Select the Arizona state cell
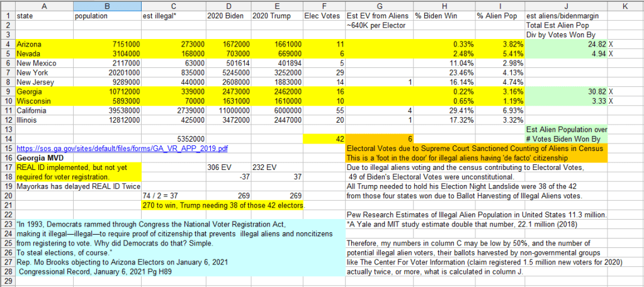The width and height of the screenshot is (644, 287). click(x=44, y=44)
